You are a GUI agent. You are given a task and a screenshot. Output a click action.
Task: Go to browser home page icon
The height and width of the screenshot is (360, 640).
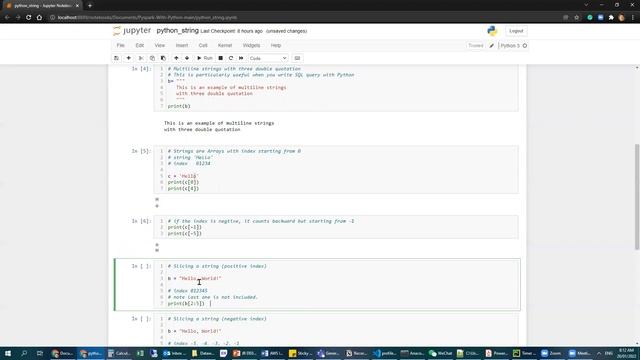[39, 18]
